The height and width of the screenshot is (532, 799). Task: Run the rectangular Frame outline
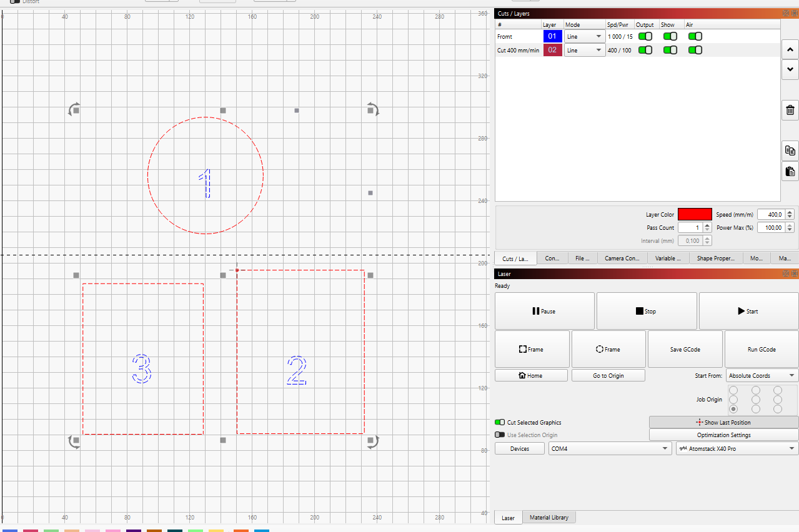click(532, 349)
